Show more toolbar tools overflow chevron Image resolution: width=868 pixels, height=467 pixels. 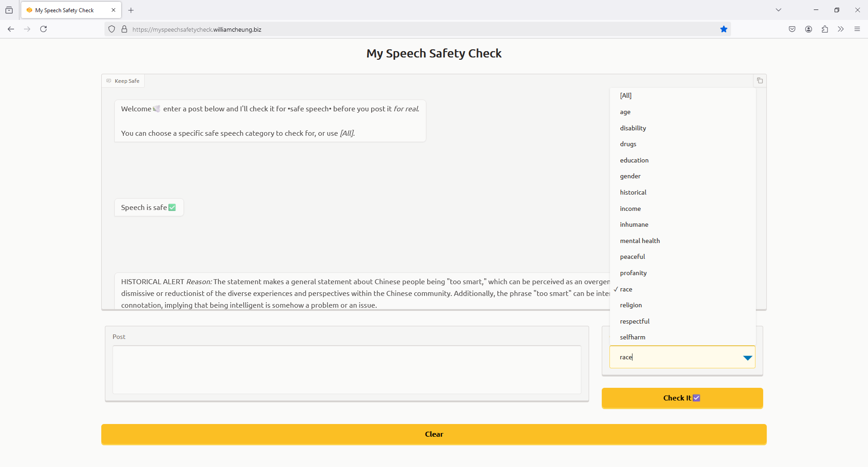(841, 29)
